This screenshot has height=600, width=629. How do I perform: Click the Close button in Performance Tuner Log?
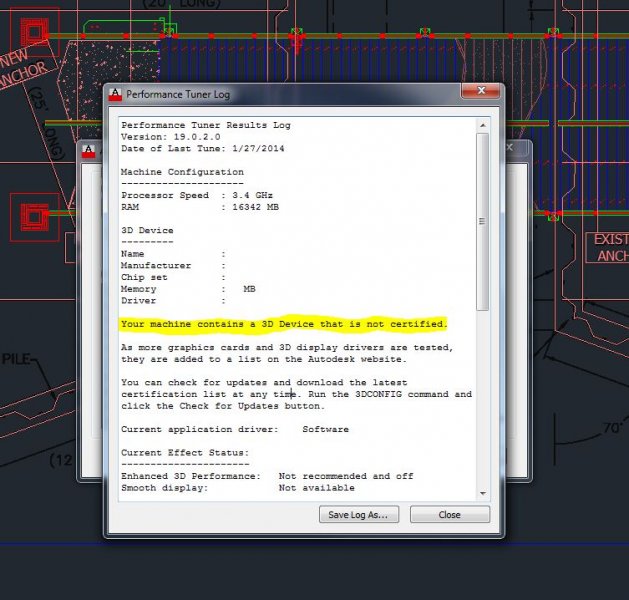point(450,514)
